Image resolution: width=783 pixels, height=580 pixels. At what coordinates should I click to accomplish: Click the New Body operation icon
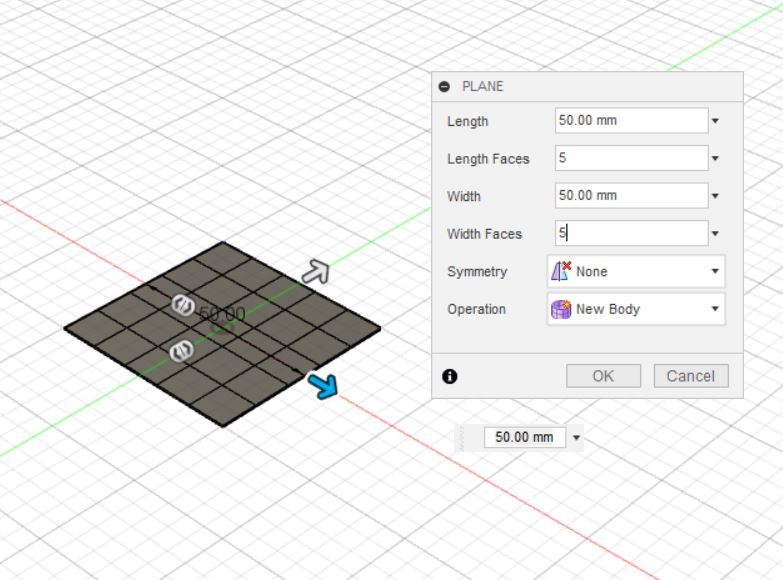pos(561,309)
